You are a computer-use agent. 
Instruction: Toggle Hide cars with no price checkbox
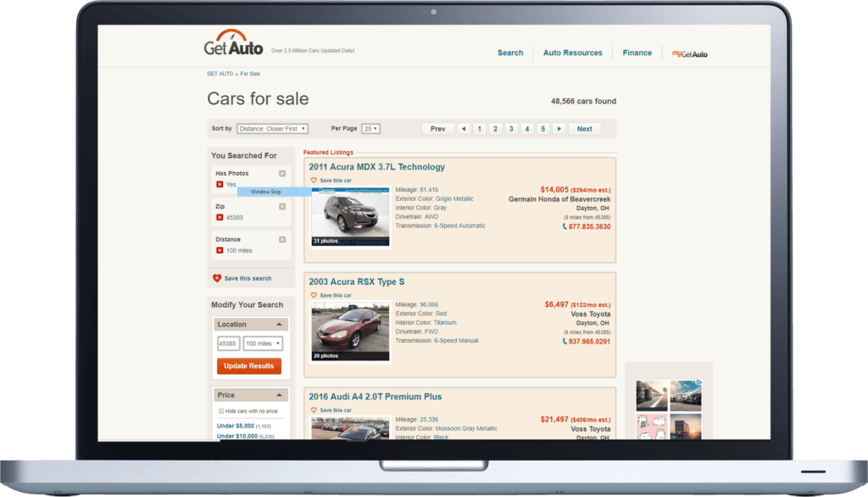(x=221, y=411)
